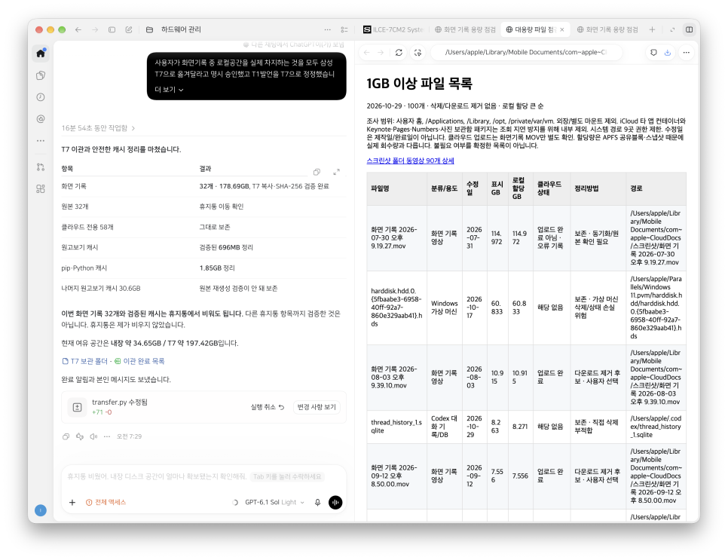This screenshot has height=560, width=728.
Task: Open the stacked pages icon in sidebar
Action: 41,75
